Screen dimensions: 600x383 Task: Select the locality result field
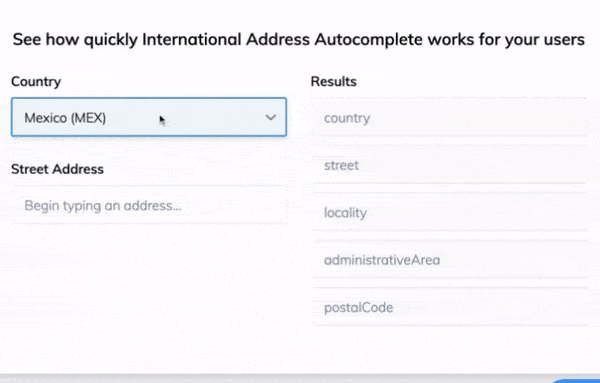pyautogui.click(x=450, y=212)
